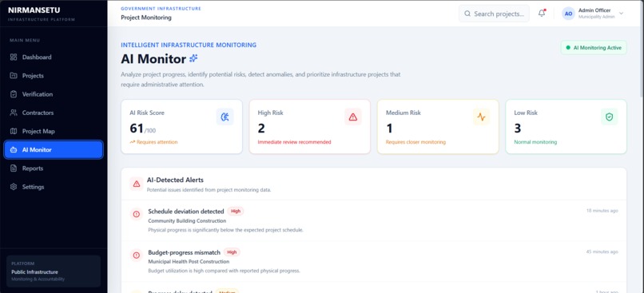Click the Search projects field
The width and height of the screenshot is (644, 293).
click(494, 14)
